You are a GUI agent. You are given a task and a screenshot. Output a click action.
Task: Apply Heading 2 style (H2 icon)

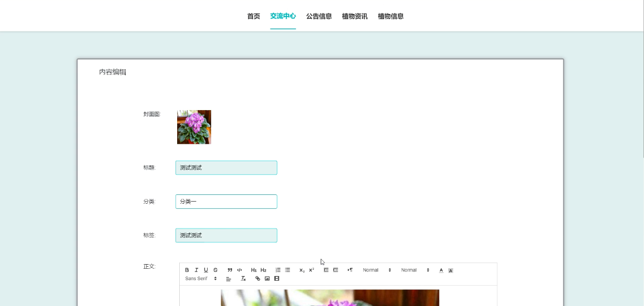[x=263, y=270]
